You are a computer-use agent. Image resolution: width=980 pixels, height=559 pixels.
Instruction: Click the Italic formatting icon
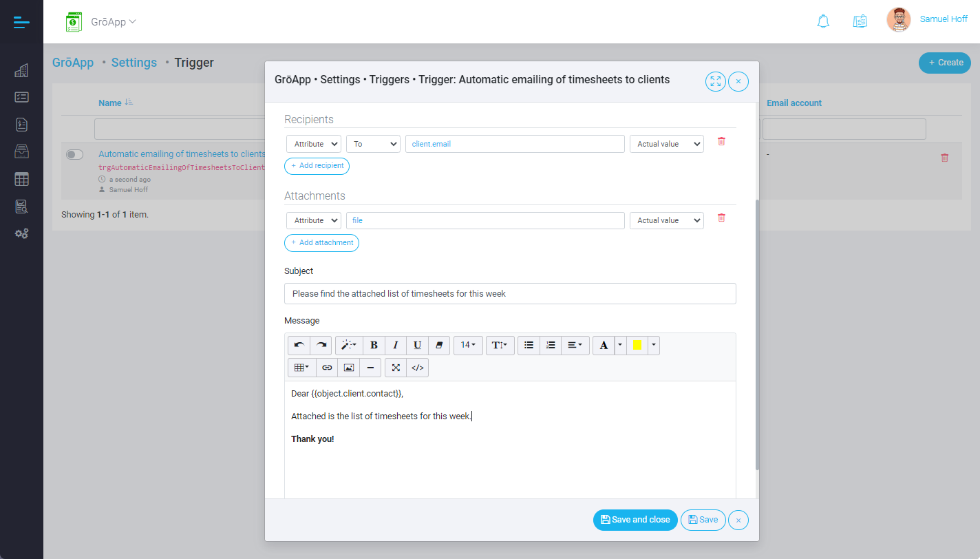[396, 345]
